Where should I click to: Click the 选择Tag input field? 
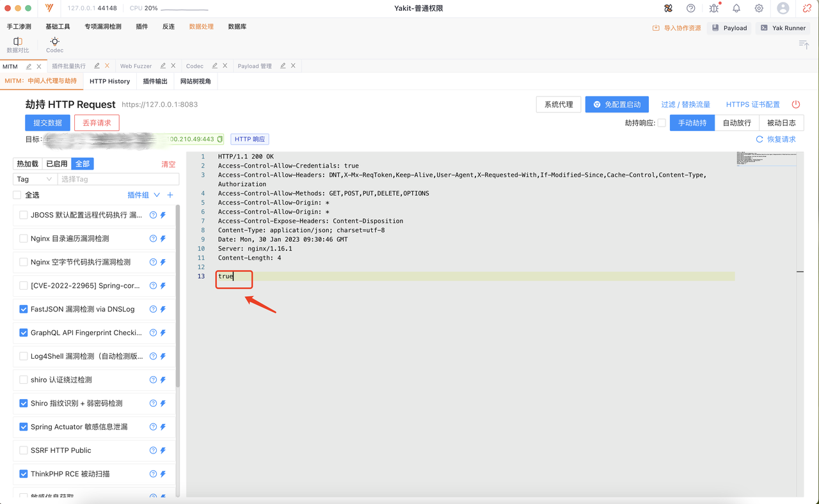tap(118, 179)
